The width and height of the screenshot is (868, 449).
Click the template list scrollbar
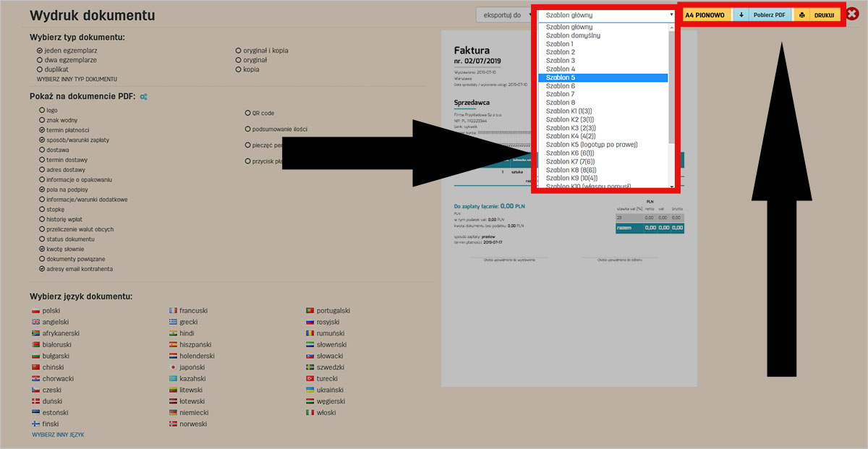pos(672,87)
